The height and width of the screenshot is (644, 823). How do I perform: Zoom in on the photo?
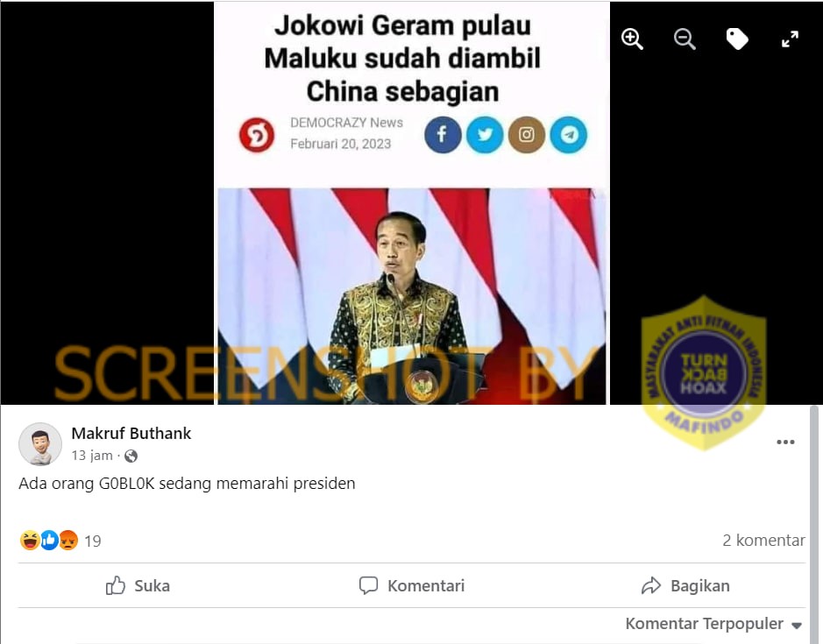click(x=632, y=39)
